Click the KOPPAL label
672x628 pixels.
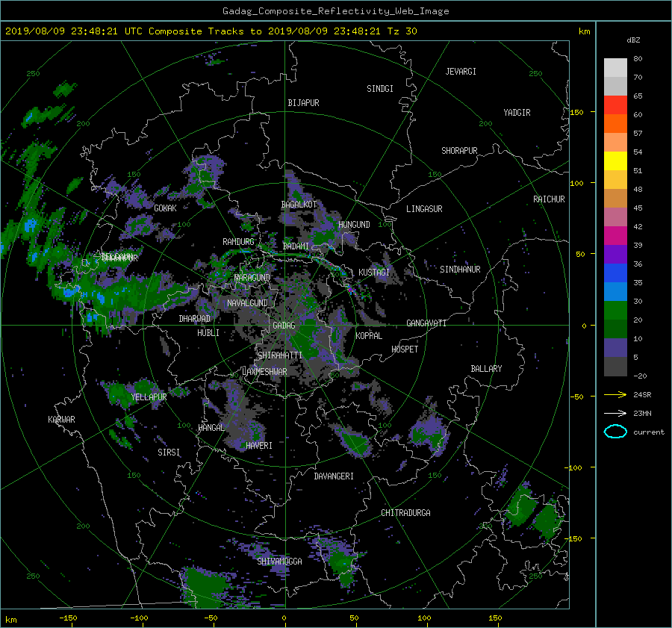point(369,336)
